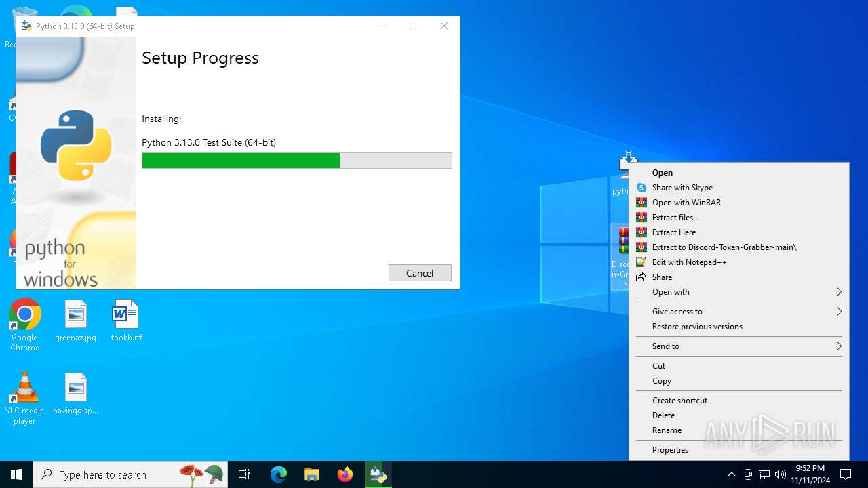868x488 pixels.
Task: Expand Give access to submenu
Action: [x=739, y=312]
